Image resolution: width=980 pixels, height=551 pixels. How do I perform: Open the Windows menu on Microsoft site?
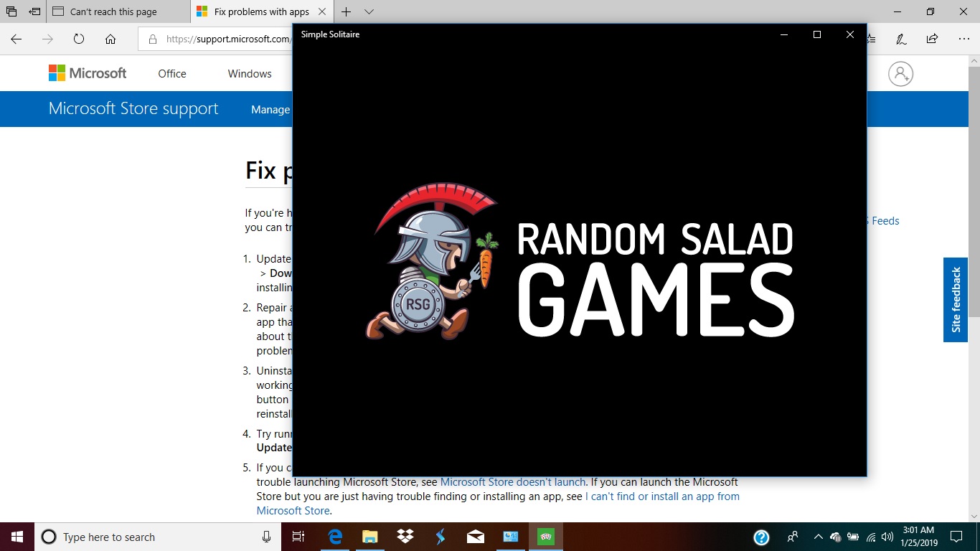(x=250, y=74)
